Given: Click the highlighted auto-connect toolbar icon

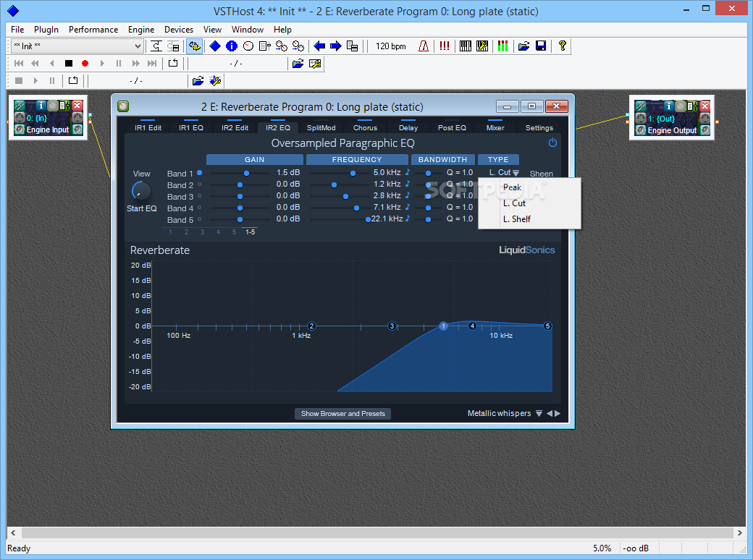Looking at the screenshot, I should (194, 46).
